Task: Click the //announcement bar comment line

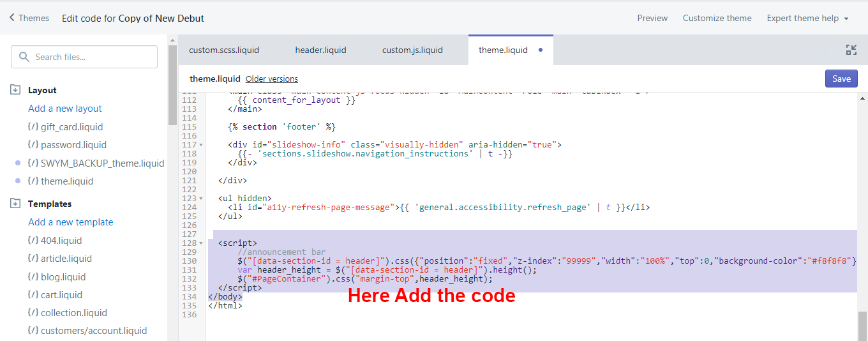Action: [281, 252]
